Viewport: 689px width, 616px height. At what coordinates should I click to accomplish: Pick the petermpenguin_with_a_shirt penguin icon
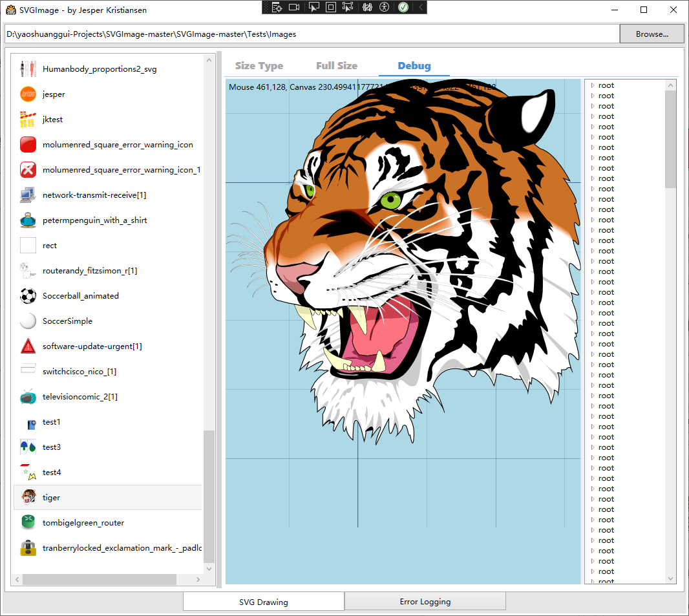(28, 220)
